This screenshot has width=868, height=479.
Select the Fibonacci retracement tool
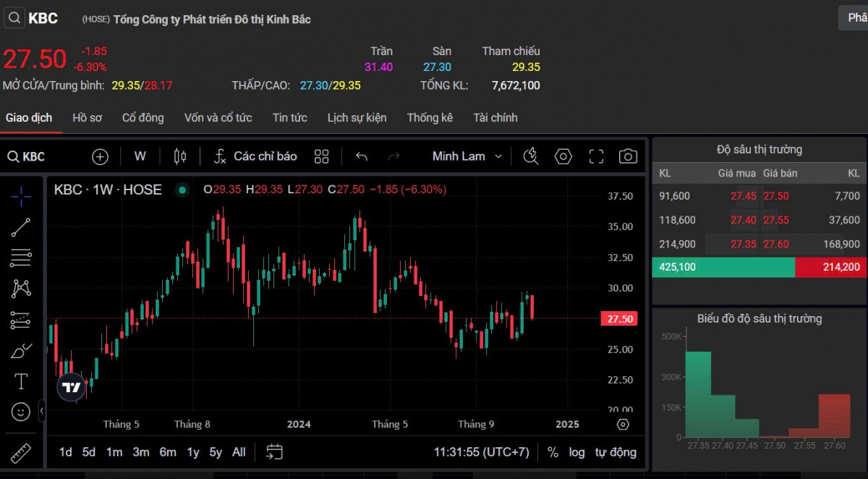[21, 258]
